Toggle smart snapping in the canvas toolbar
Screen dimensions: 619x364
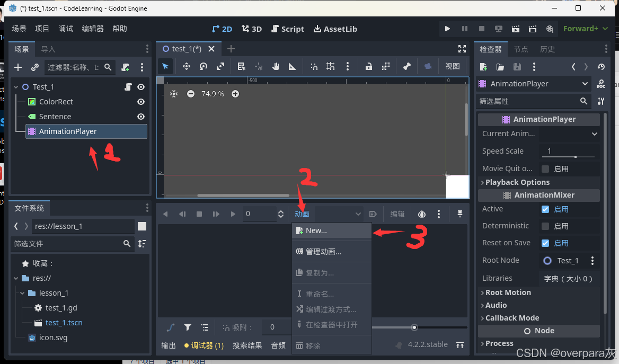tap(314, 67)
